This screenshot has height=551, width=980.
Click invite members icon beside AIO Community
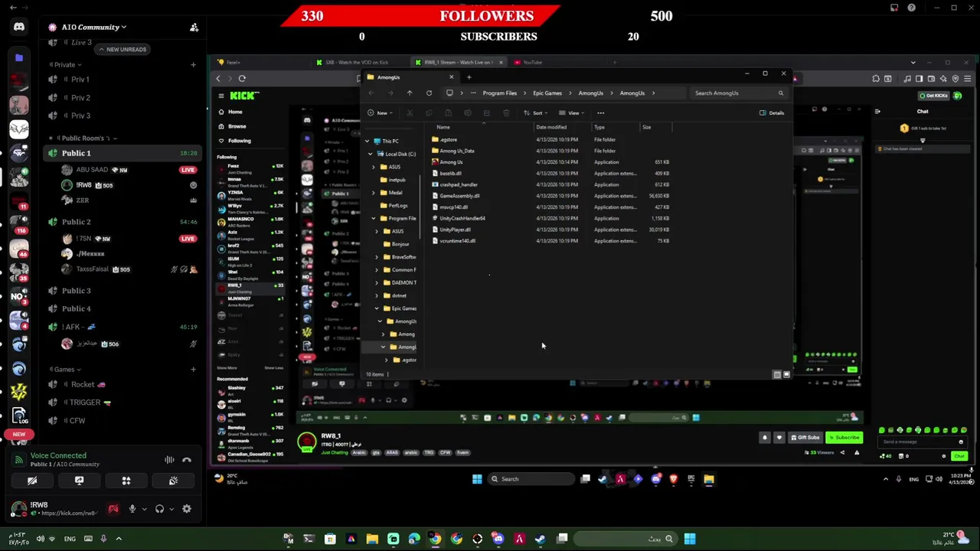pos(194,28)
